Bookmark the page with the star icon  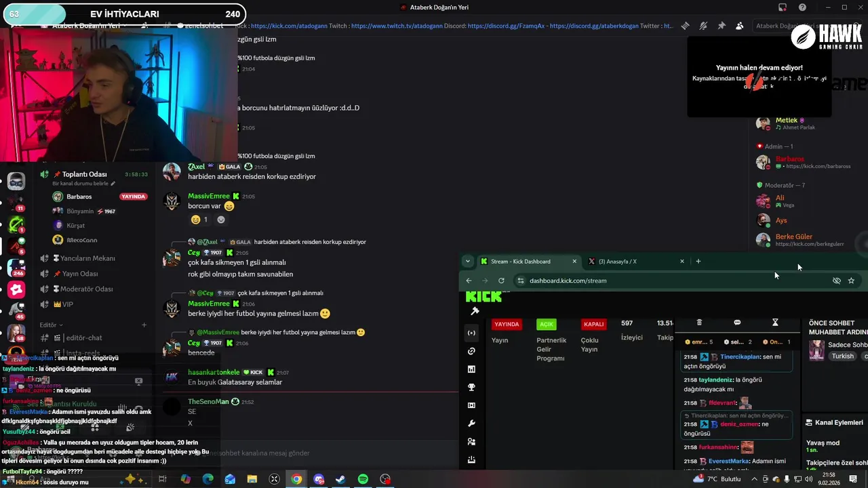point(851,281)
